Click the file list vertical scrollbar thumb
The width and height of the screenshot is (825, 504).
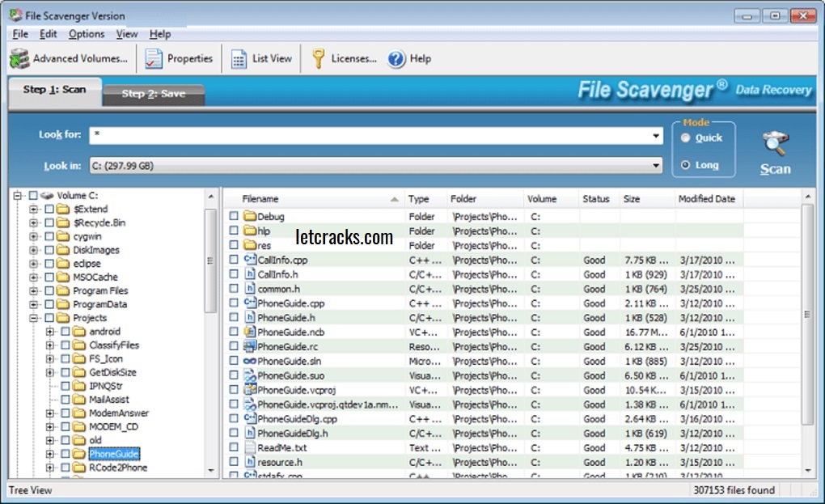808,314
